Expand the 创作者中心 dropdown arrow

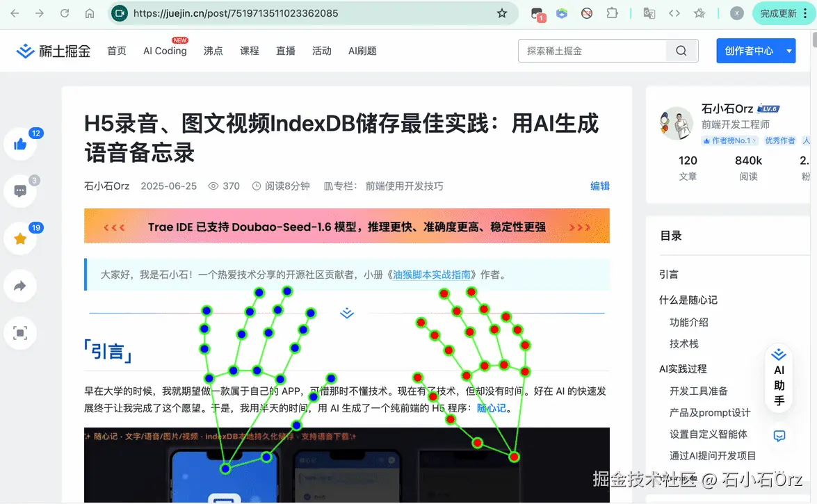point(789,51)
